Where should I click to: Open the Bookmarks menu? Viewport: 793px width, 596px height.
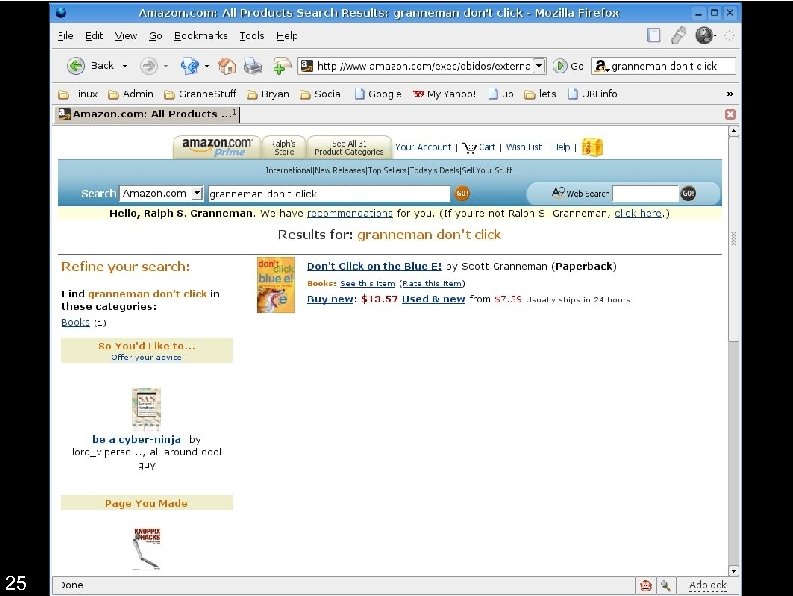click(200, 36)
